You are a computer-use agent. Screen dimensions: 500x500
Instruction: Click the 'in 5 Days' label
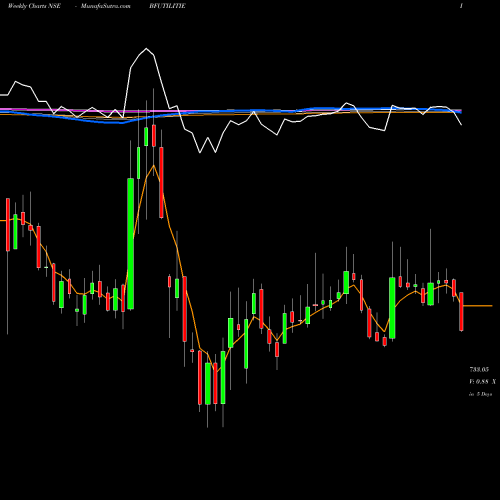tap(480, 394)
